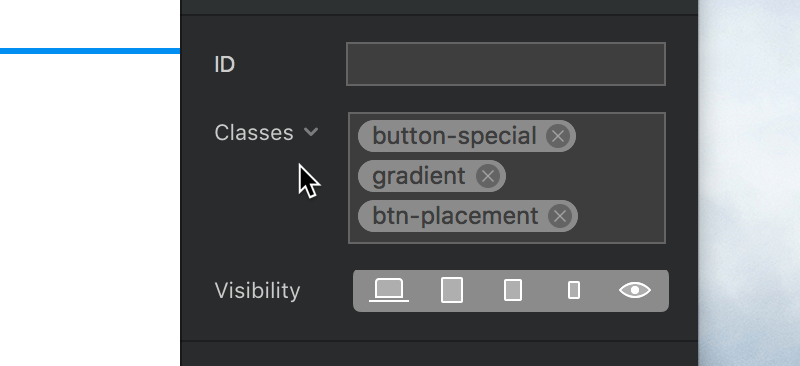This screenshot has width=800, height=366.
Task: Remove the gradient class tag
Action: point(488,177)
